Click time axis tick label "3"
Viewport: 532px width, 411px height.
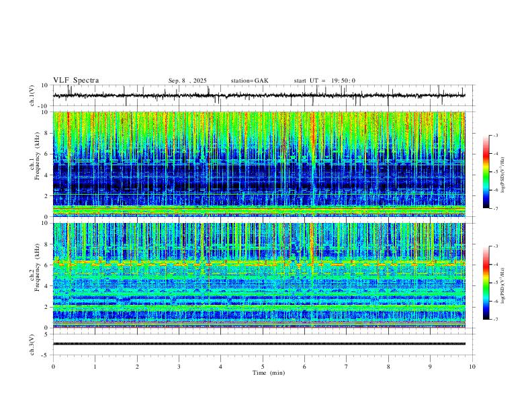click(x=179, y=367)
